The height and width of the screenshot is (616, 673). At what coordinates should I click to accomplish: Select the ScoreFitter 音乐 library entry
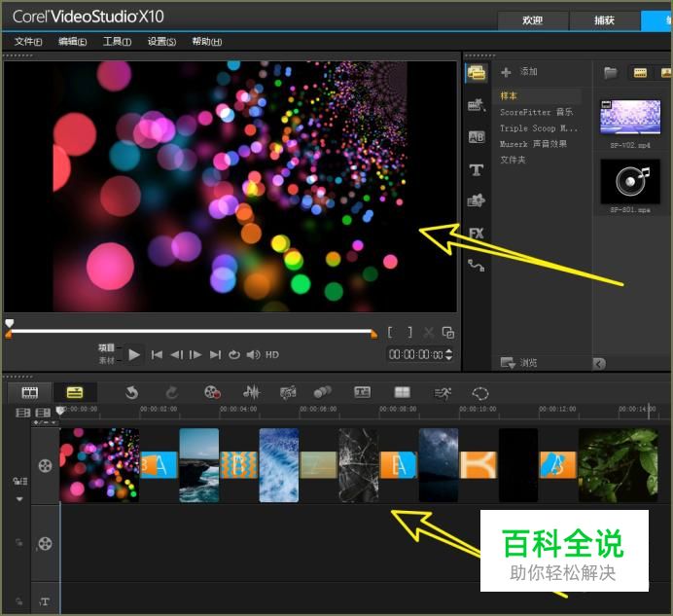point(536,112)
